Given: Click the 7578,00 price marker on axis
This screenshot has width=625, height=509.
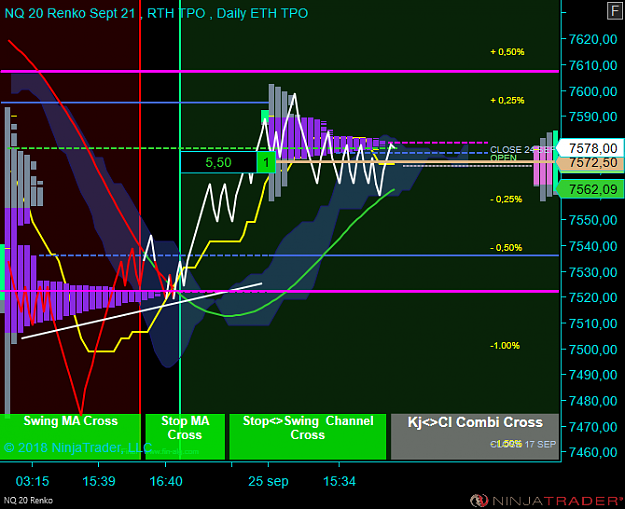Looking at the screenshot, I should 592,148.
